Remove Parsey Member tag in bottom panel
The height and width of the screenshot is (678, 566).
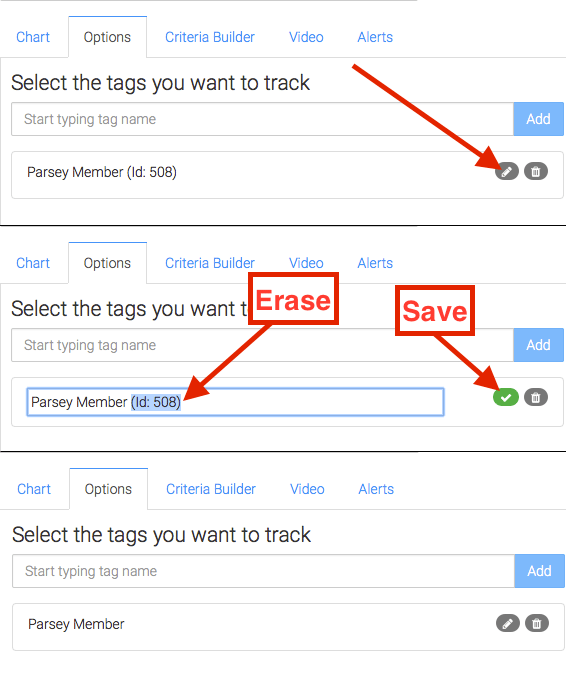537,624
